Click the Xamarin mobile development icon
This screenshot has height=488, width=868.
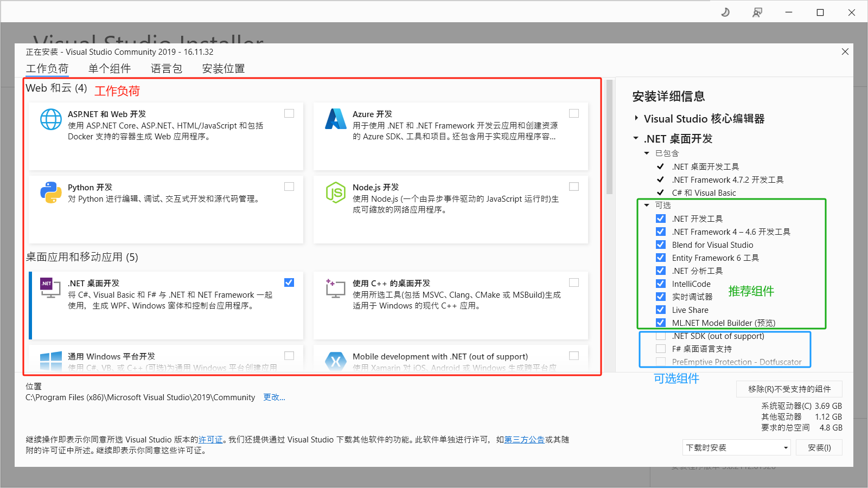(x=336, y=361)
